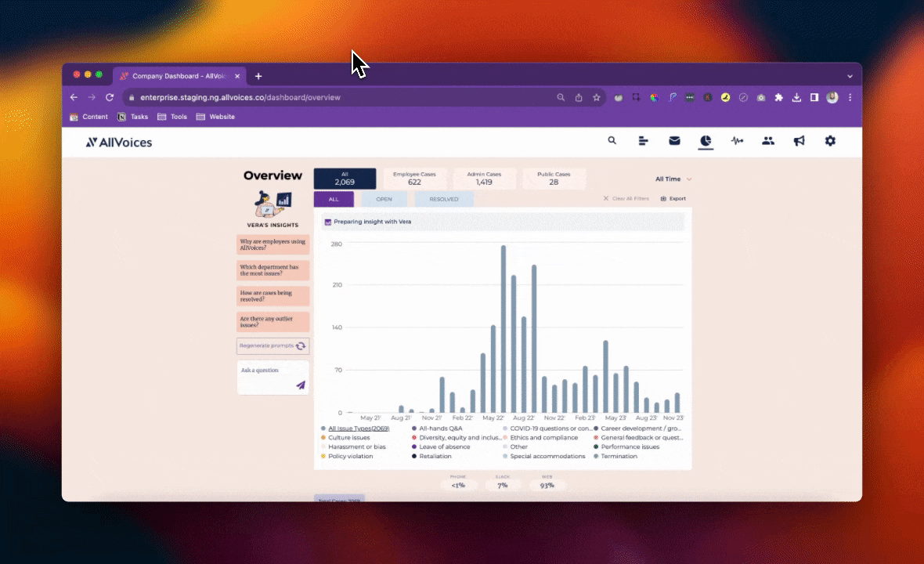Select the Public Cases 28 card
The width and height of the screenshot is (924, 564).
click(554, 179)
